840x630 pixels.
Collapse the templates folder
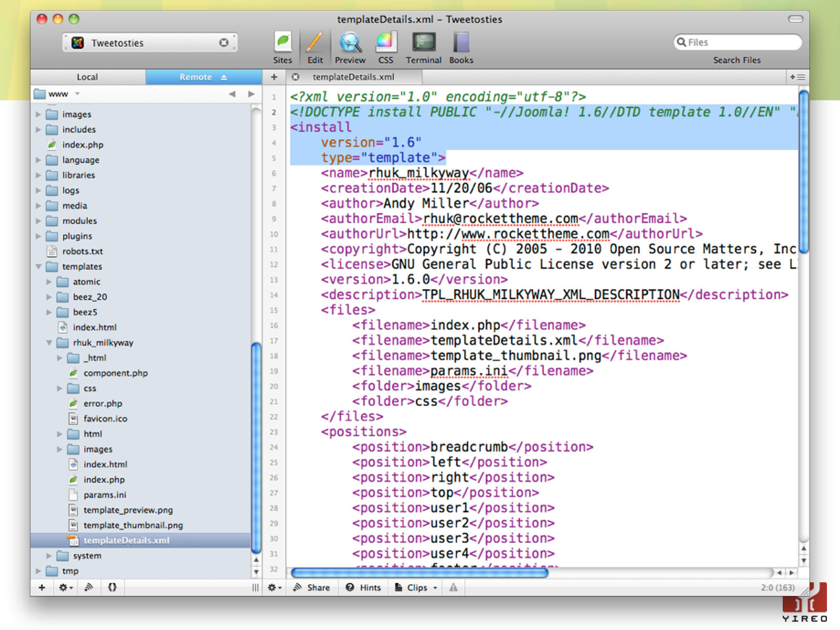(x=38, y=266)
